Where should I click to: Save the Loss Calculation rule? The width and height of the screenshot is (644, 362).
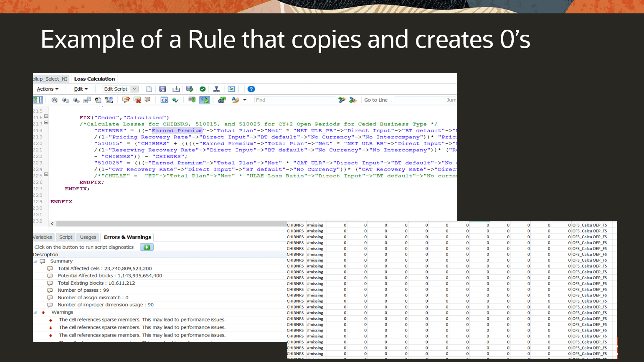[x=162, y=89]
